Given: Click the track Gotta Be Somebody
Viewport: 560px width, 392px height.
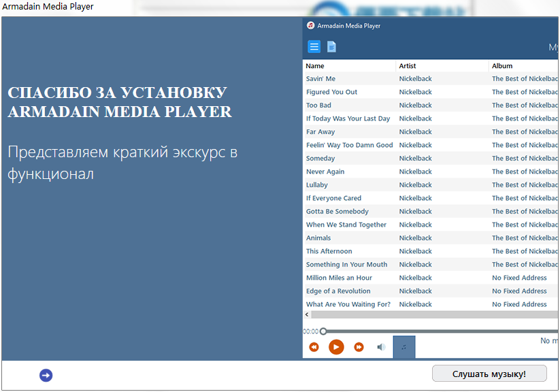Looking at the screenshot, I should pyautogui.click(x=337, y=211).
